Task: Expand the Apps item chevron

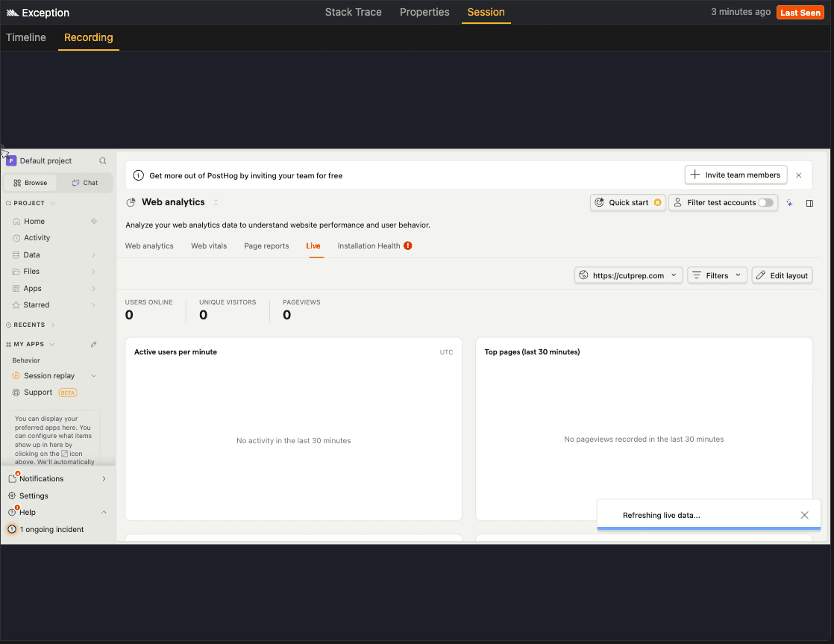Action: point(93,289)
